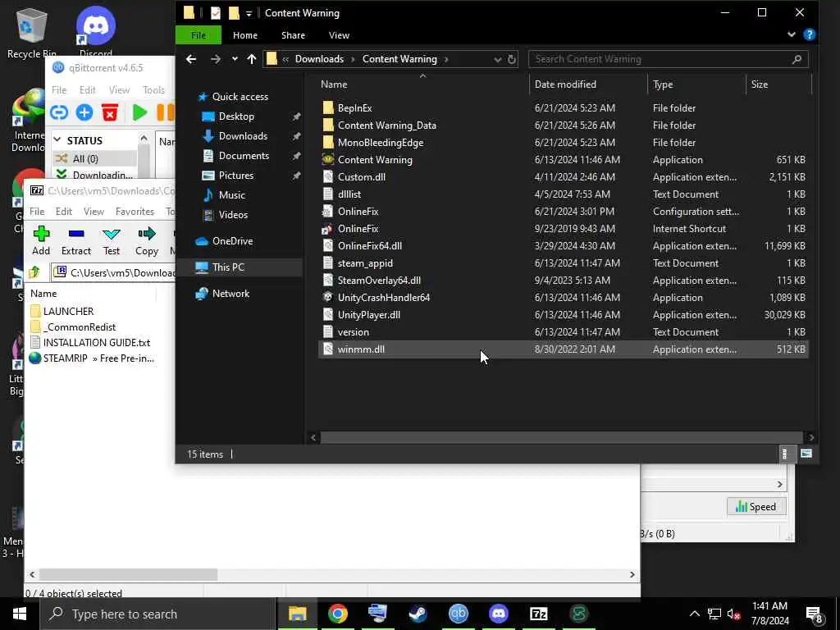Viewport: 840px width, 630px height.
Task: Open the Home ribbon tab
Action: pyautogui.click(x=244, y=35)
